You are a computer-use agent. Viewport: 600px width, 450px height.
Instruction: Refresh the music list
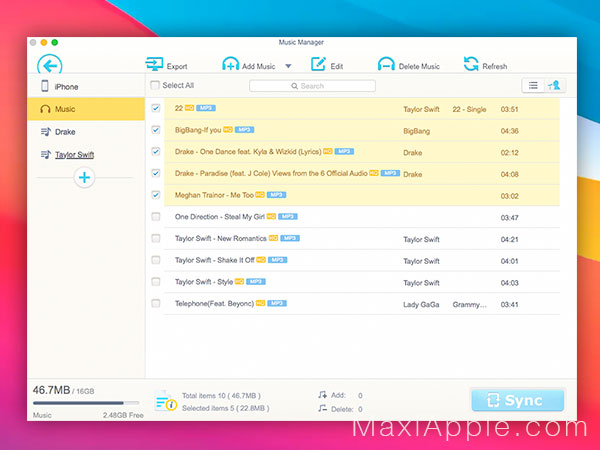click(471, 64)
